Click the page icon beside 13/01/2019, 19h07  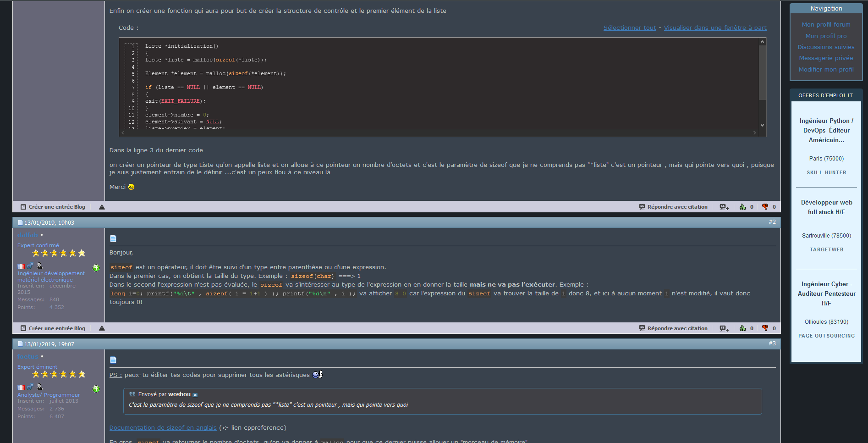pyautogui.click(x=20, y=344)
